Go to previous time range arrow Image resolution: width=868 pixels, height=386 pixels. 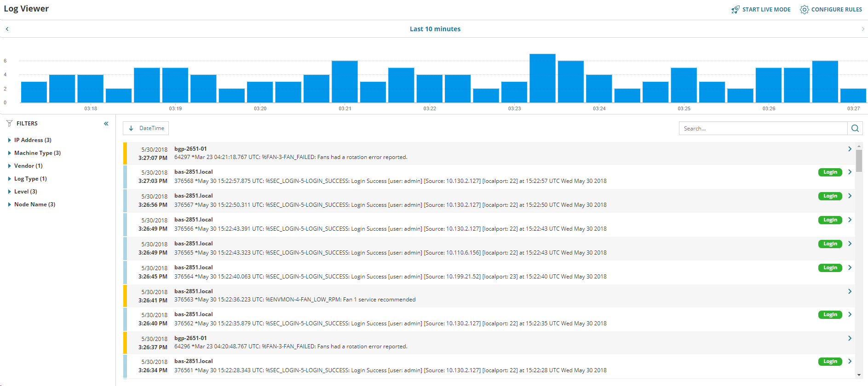click(7, 29)
